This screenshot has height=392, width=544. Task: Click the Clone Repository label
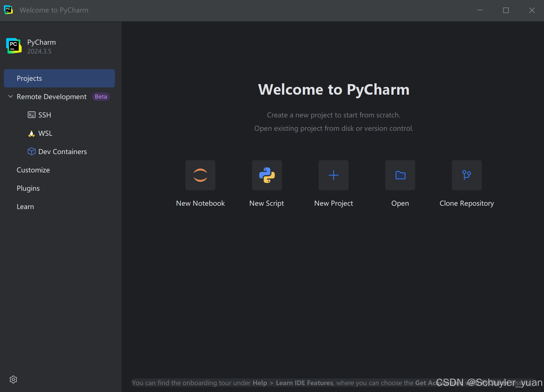coord(467,203)
